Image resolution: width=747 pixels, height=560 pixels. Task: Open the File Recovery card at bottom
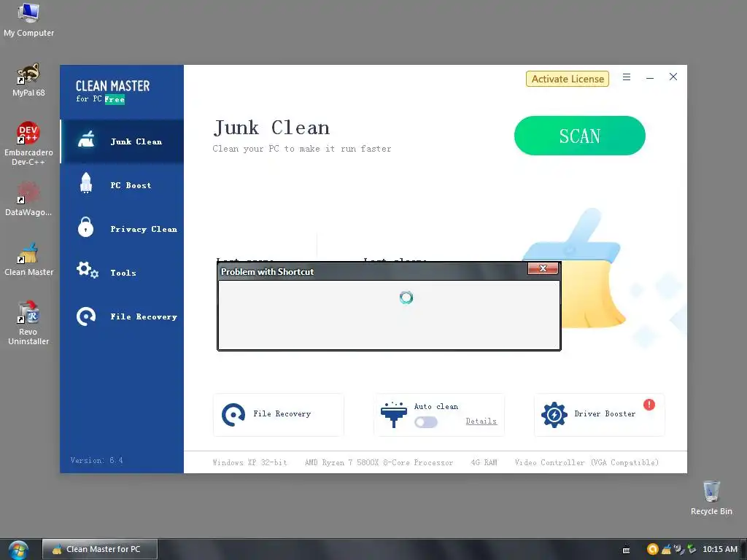(278, 415)
